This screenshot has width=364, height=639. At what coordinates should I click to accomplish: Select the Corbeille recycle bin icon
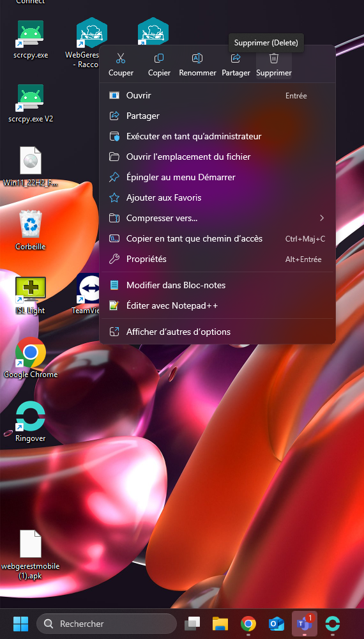(31, 230)
